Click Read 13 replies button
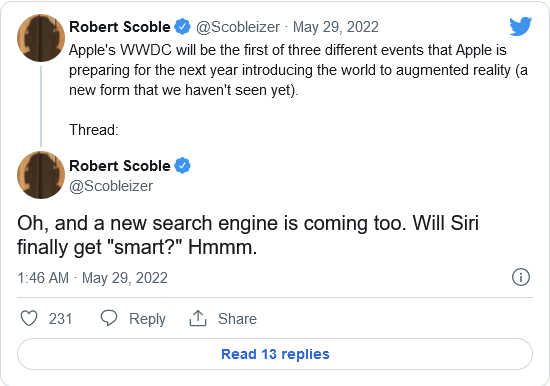This screenshot has height=386, width=550. click(275, 354)
